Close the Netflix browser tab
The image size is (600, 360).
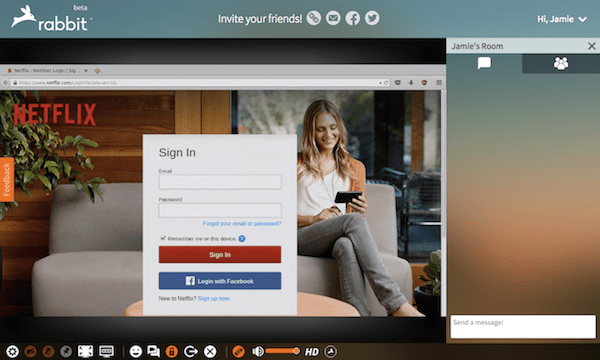coord(86,70)
